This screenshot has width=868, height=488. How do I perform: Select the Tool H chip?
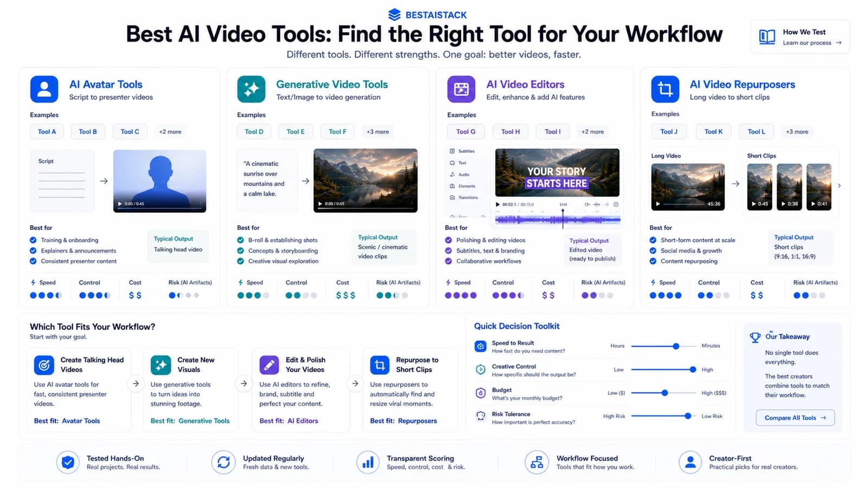[510, 132]
